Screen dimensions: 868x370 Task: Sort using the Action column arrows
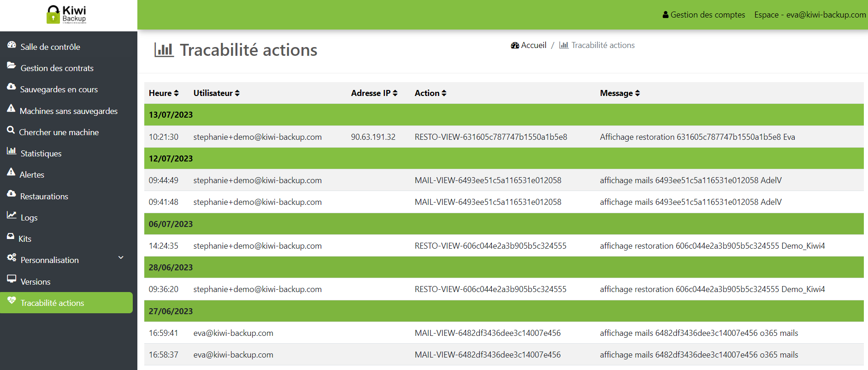tap(444, 93)
